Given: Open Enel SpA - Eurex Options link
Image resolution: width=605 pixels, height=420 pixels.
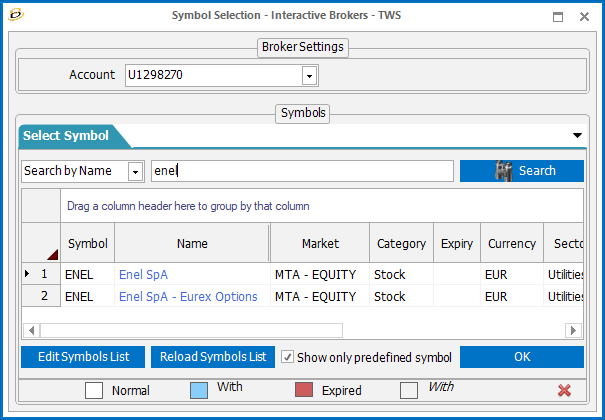Looking at the screenshot, I should (x=188, y=297).
